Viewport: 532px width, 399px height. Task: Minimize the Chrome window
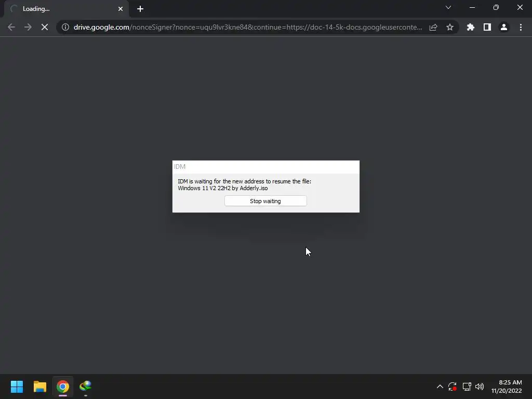[472, 7]
